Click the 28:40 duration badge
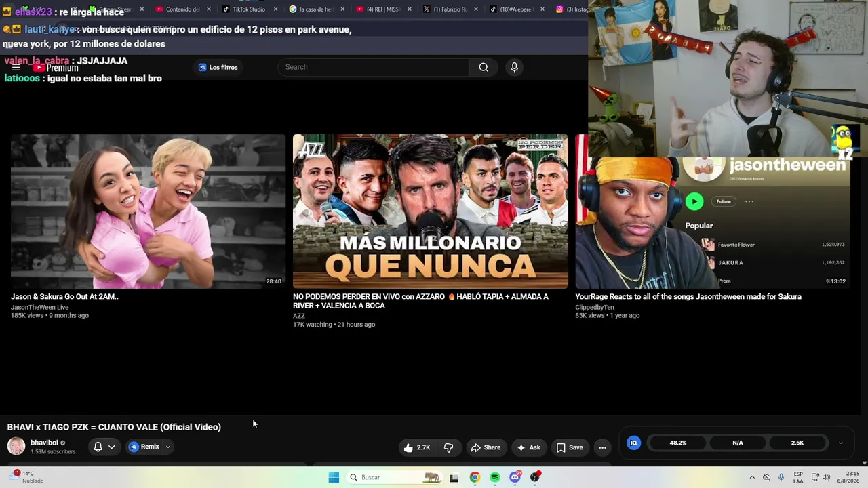Viewport: 868px width, 488px height. pos(273,281)
